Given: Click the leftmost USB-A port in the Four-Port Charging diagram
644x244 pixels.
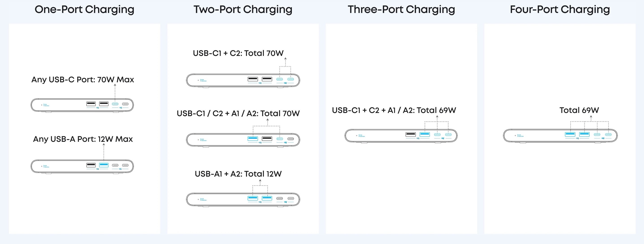Looking at the screenshot, I should [x=570, y=134].
